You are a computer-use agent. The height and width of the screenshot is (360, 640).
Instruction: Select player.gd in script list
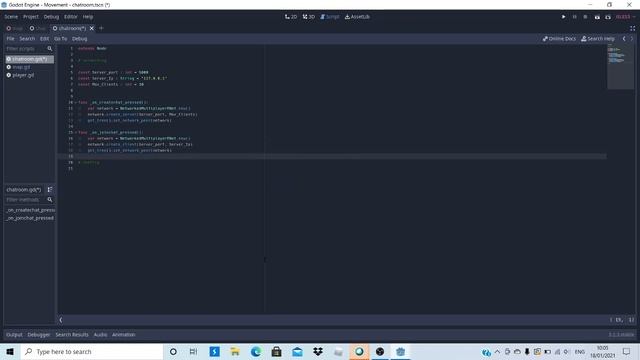29,75
